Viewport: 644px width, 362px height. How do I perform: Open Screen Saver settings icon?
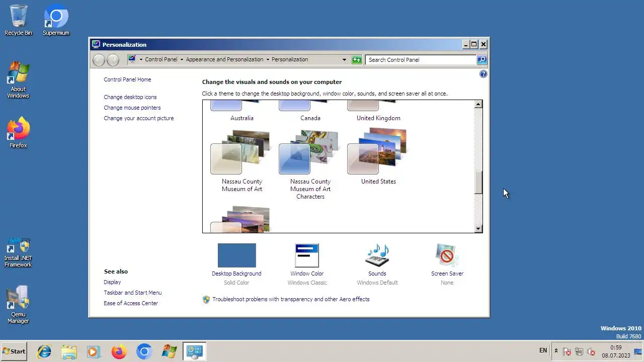[447, 255]
